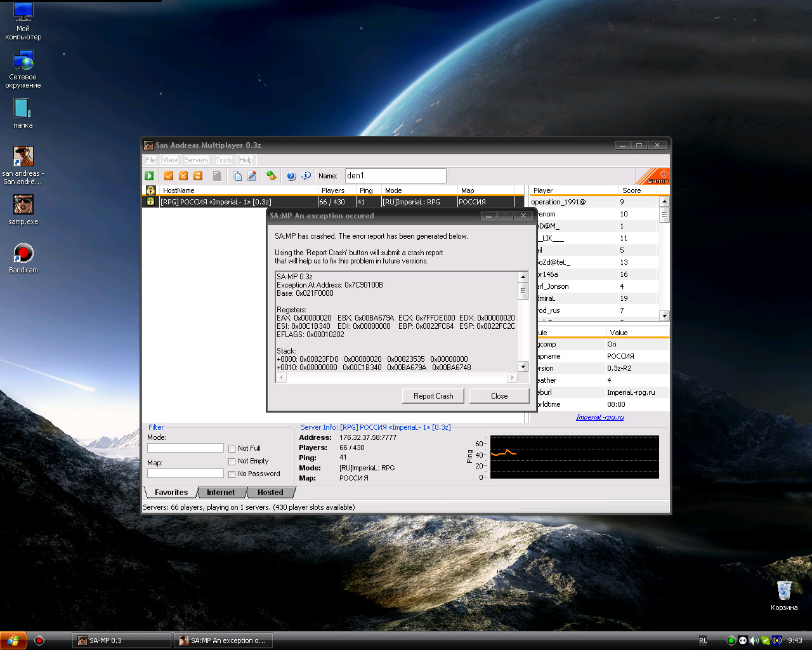Click the Copy Server Info icon
This screenshot has height=650, width=812.
pyautogui.click(x=237, y=176)
